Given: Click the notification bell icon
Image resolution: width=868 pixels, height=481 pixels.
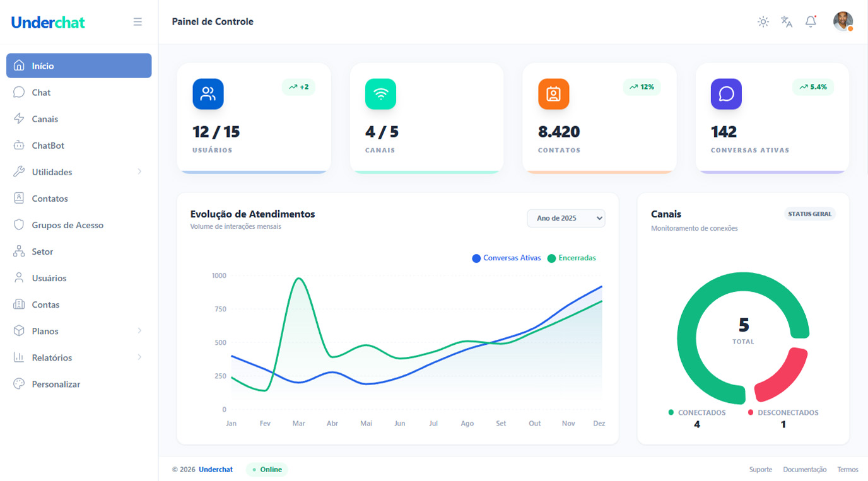Looking at the screenshot, I should coord(811,22).
